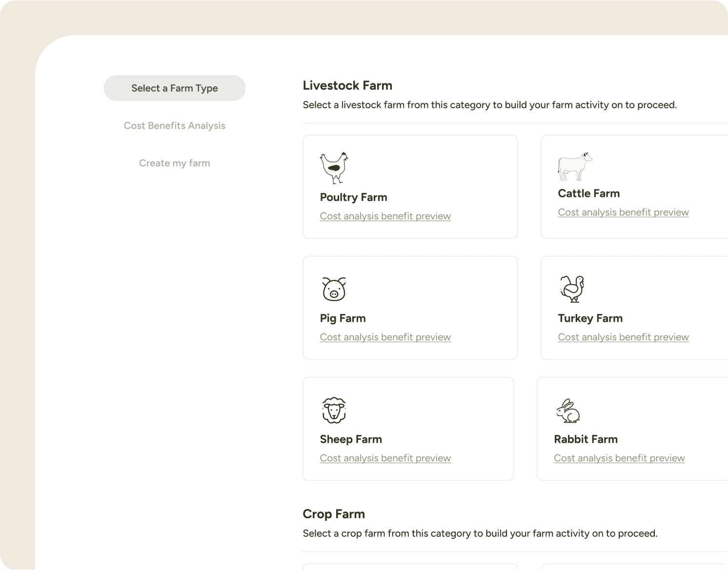
Task: Click the cow icon on Cattle Farm card
Action: [575, 166]
